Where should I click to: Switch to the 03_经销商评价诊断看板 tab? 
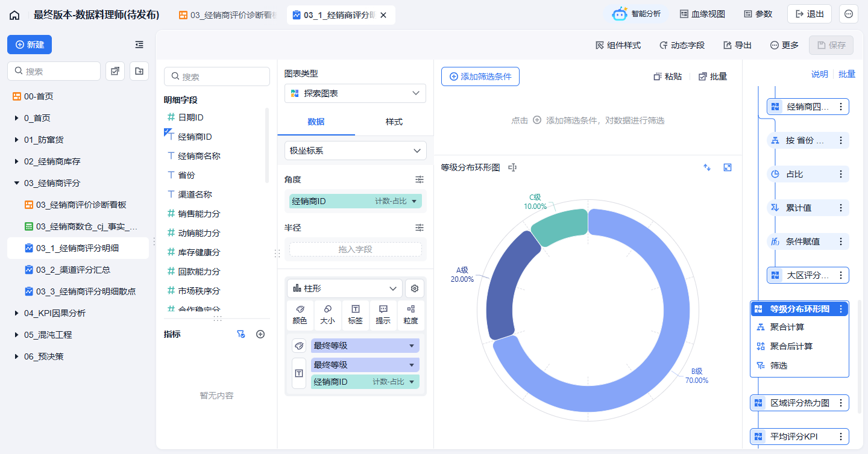228,15
